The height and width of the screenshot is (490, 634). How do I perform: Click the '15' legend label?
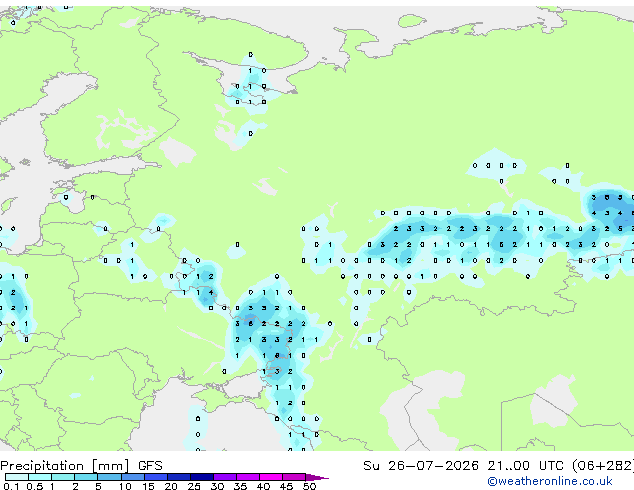click(x=148, y=486)
